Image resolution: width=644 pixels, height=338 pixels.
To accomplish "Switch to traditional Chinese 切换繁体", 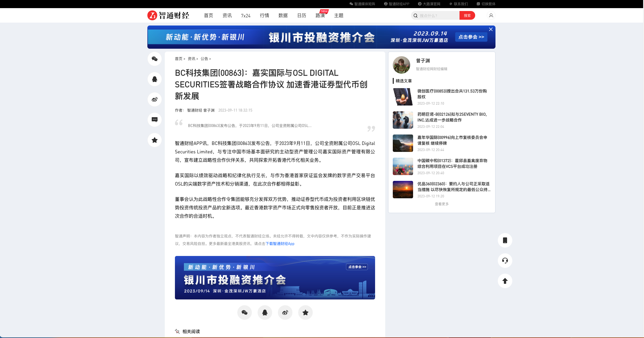I will (486, 4).
